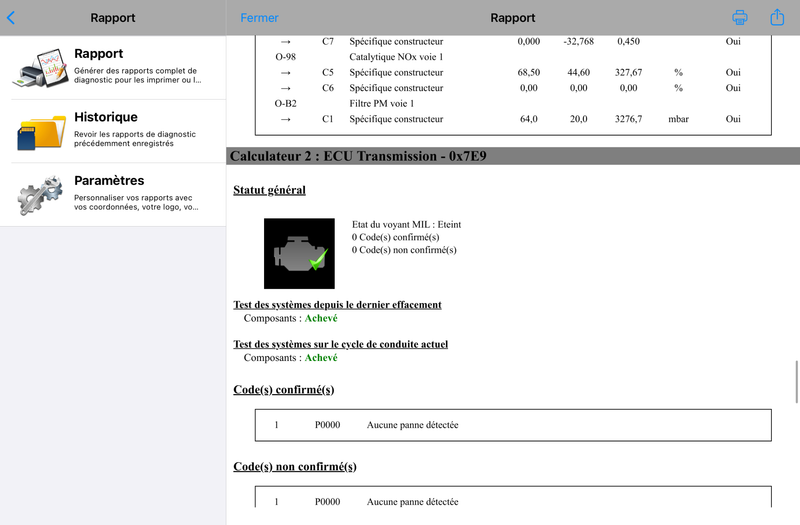Select 'Filtre PM voie 1' row

click(x=382, y=104)
